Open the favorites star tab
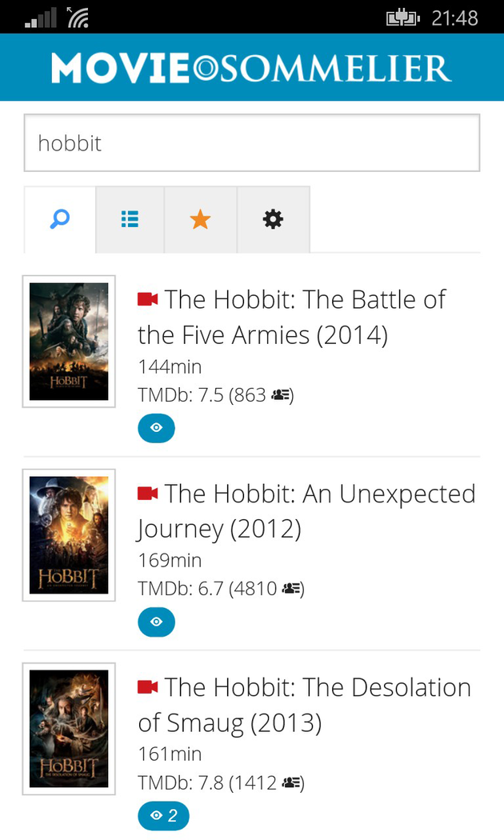 click(200, 219)
